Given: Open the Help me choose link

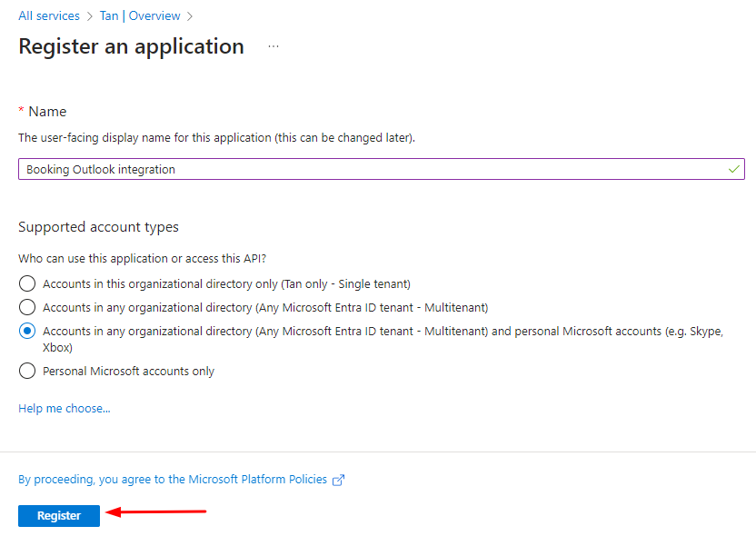Looking at the screenshot, I should pos(65,408).
